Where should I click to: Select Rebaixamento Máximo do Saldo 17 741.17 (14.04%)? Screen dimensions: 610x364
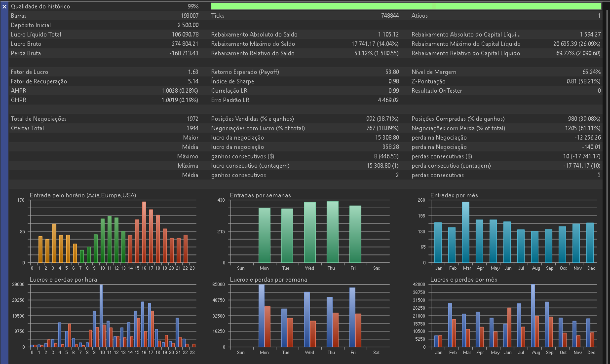pyautogui.click(x=375, y=44)
